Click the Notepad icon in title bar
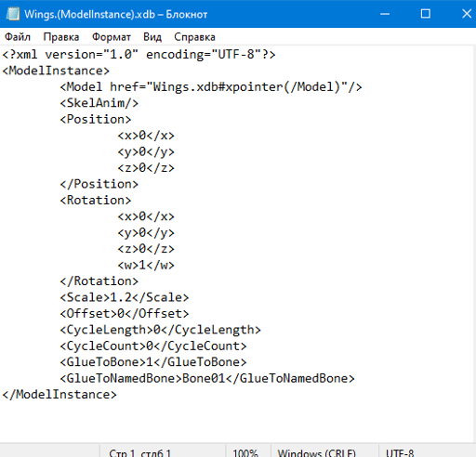This screenshot has height=457, width=476. click(13, 14)
